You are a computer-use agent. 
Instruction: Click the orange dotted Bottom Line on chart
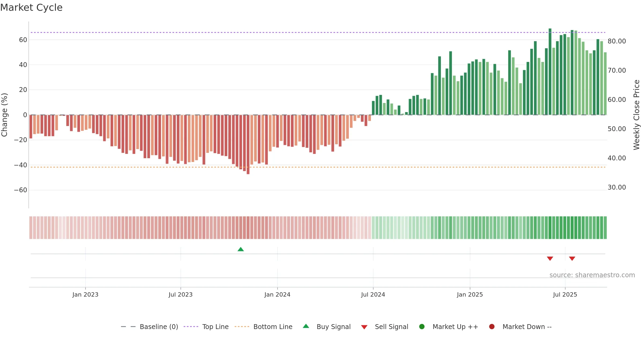point(318,167)
